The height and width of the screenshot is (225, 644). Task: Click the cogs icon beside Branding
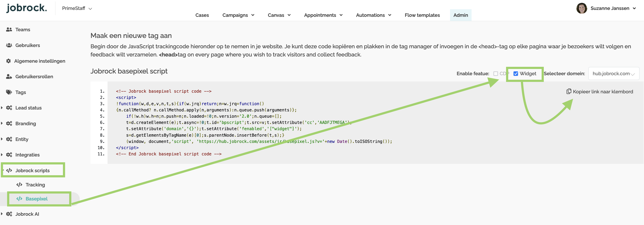9,123
